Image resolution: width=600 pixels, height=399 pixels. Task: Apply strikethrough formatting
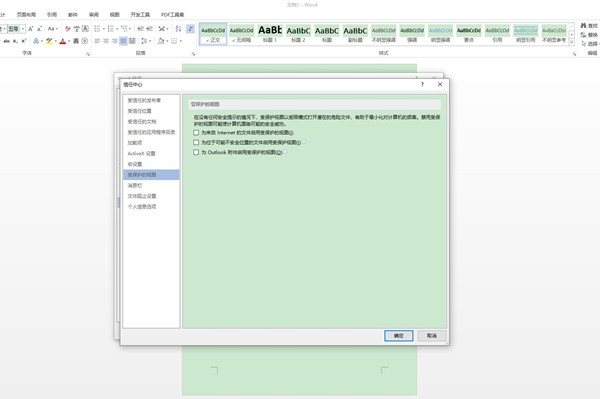[x=7, y=41]
